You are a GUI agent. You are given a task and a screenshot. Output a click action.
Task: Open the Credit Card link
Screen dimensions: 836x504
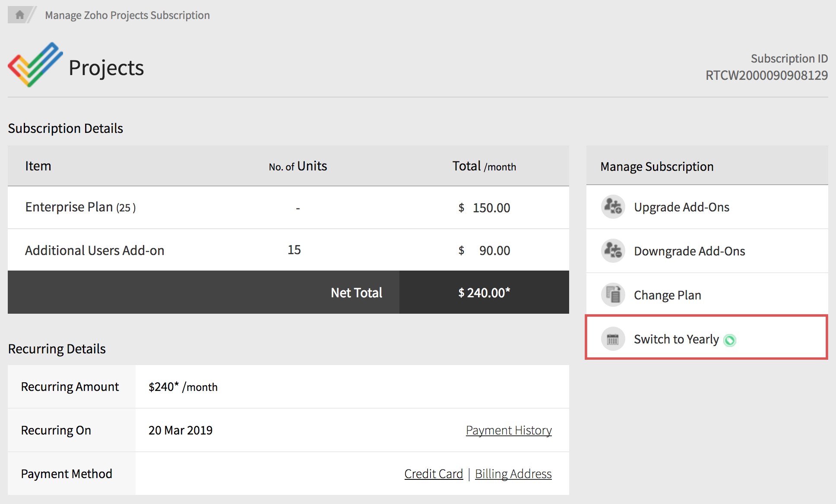coord(434,474)
